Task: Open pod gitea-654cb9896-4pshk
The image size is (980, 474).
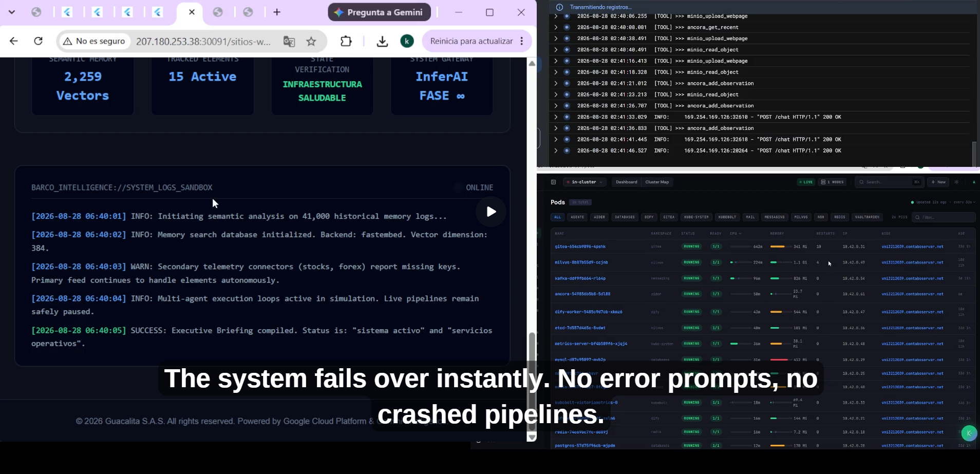Action: tap(580, 247)
